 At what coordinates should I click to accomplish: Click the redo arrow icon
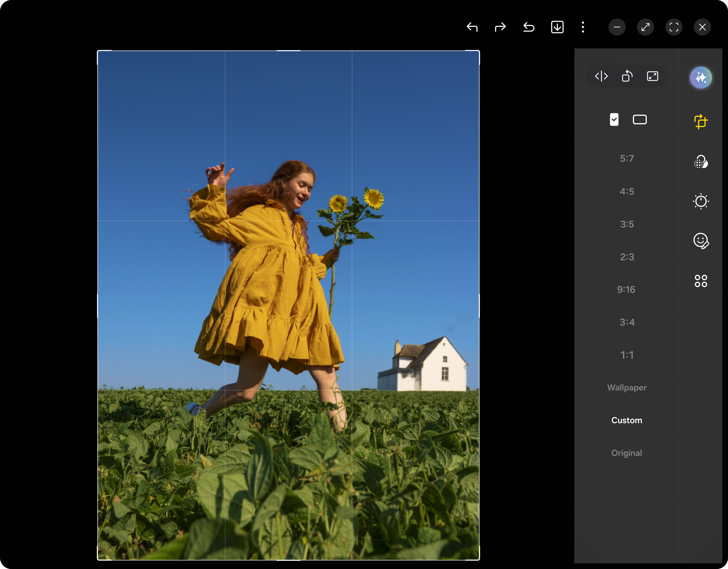pos(500,27)
